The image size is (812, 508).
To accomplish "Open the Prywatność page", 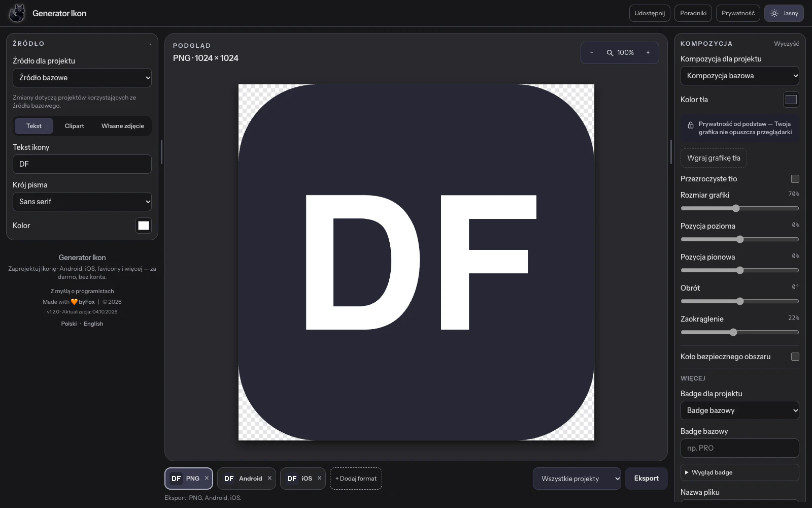I will 738,13.
